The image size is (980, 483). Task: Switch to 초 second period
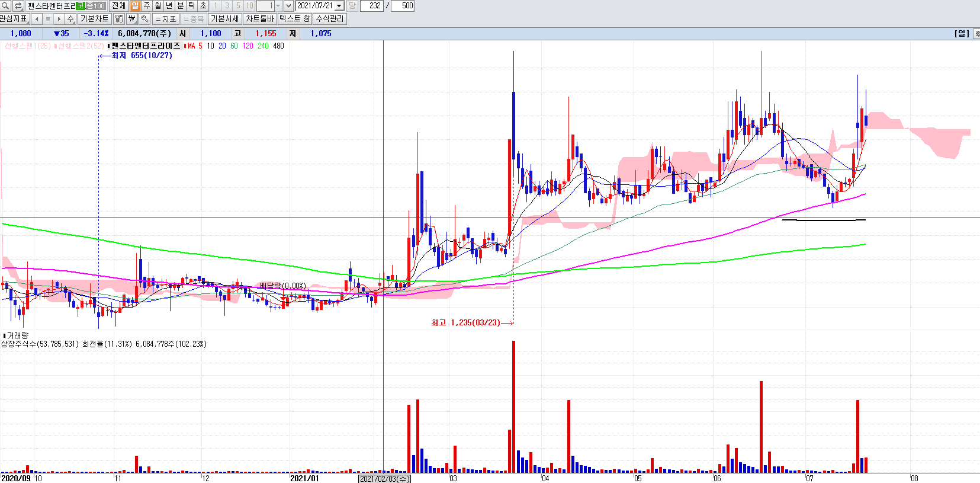tap(203, 6)
